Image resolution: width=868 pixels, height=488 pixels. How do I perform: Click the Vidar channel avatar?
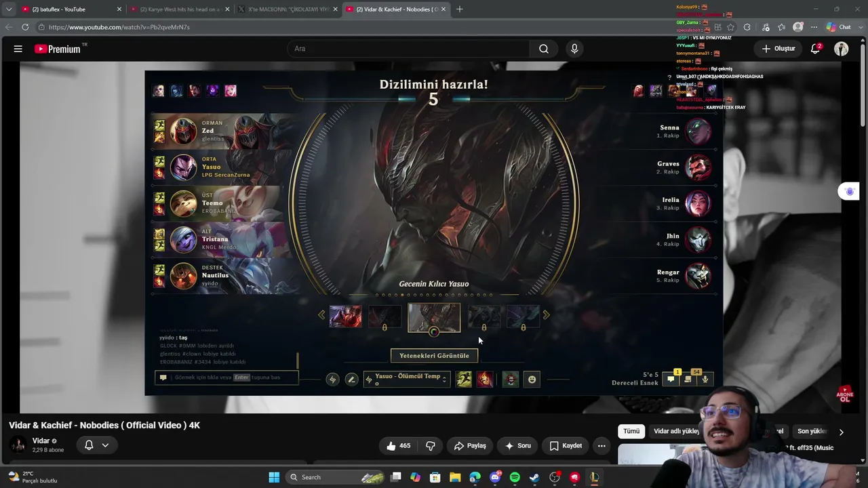(x=18, y=445)
